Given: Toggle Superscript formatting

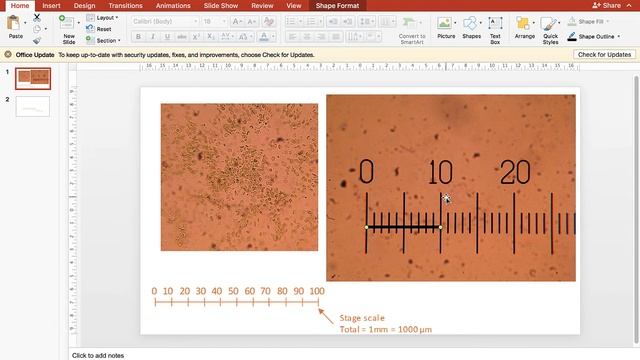Looking at the screenshot, I should (x=196, y=37).
